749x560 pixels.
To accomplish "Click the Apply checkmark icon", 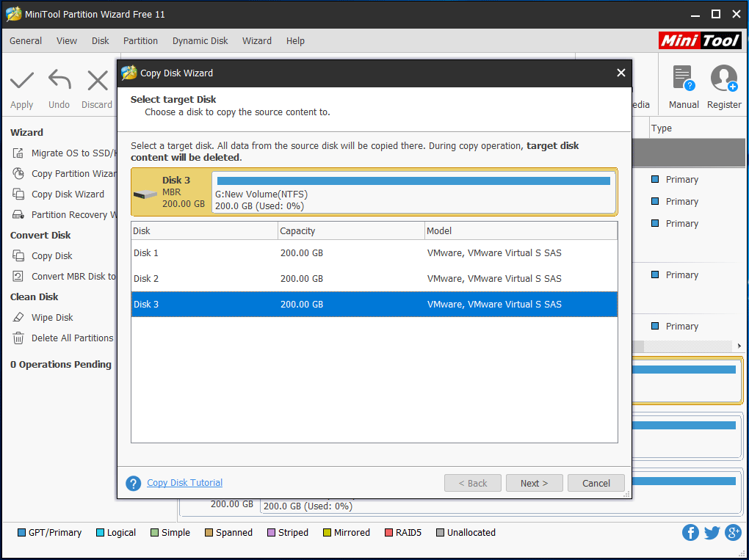I will [x=22, y=80].
